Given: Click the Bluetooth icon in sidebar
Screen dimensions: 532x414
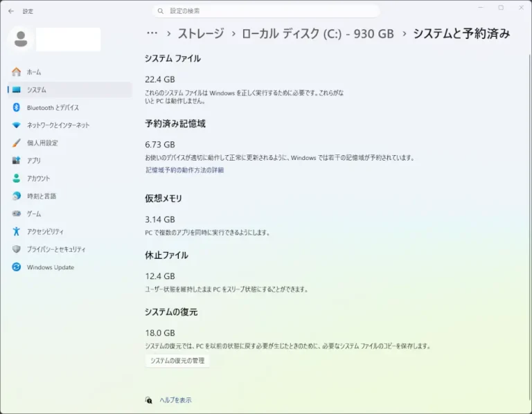Looking at the screenshot, I should [x=17, y=107].
